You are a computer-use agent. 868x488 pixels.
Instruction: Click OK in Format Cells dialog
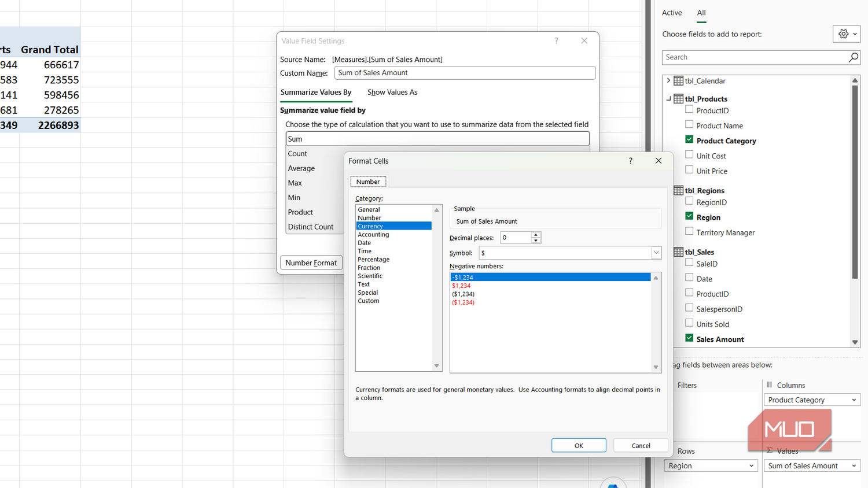point(579,445)
